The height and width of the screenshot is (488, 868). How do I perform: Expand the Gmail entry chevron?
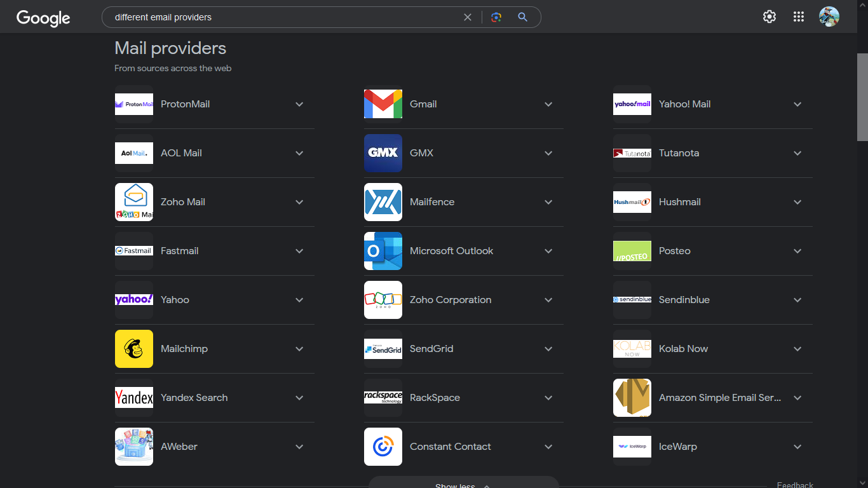548,104
